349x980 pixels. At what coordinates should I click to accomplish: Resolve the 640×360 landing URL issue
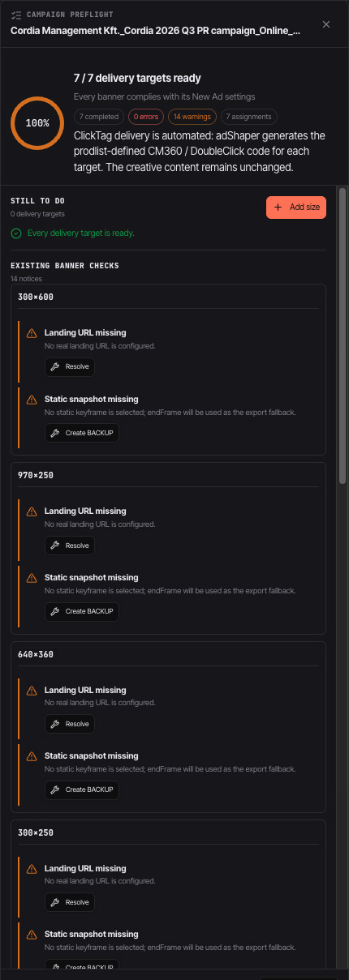click(x=70, y=724)
